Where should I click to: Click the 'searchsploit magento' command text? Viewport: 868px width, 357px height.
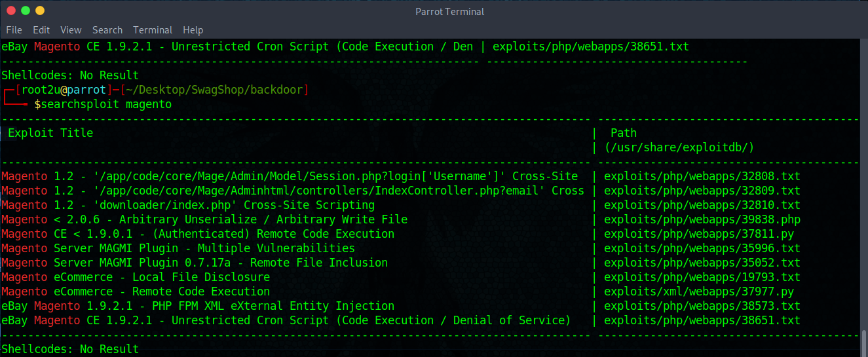point(106,104)
